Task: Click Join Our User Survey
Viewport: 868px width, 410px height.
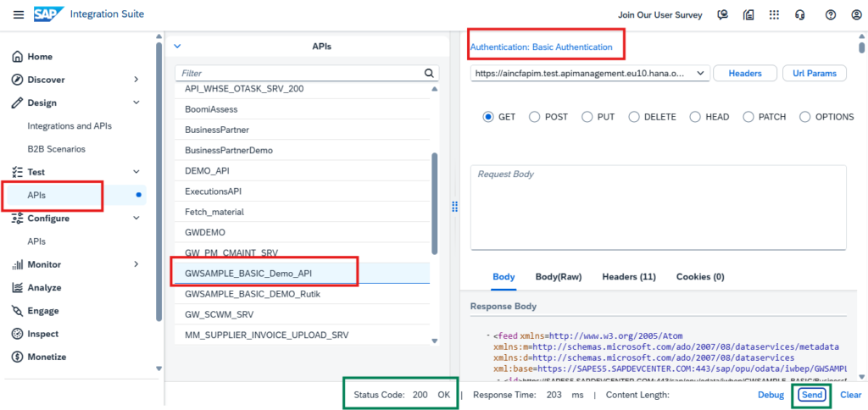Action: (659, 15)
